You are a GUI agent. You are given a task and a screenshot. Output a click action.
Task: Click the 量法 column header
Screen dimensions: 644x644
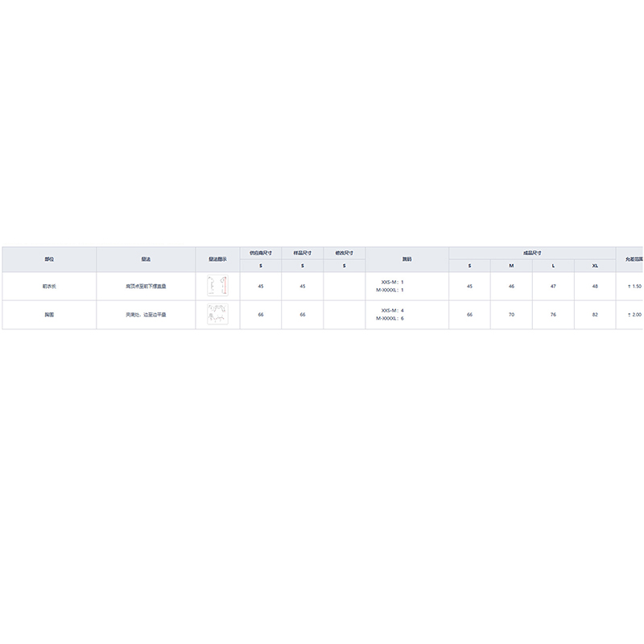[146, 259]
